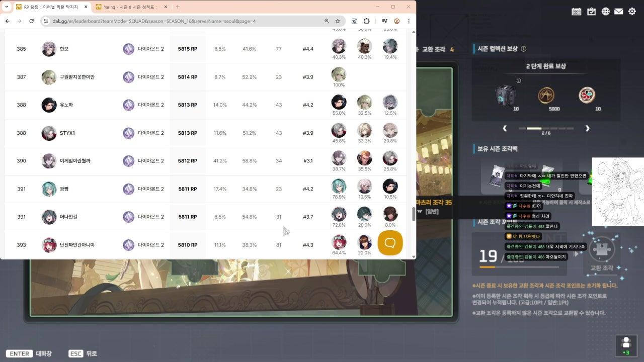Switch to the RP 랭킹 browser tab
Image resolution: width=644 pixels, height=362 pixels.
(x=52, y=7)
